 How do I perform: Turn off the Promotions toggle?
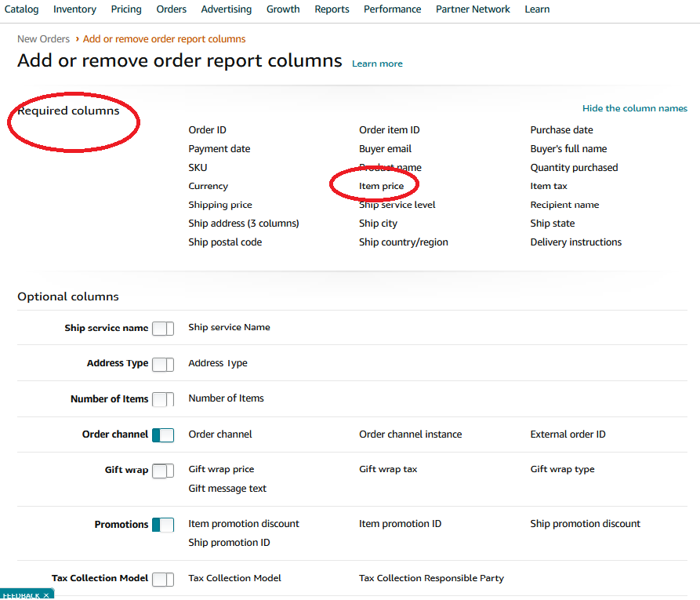pos(163,525)
